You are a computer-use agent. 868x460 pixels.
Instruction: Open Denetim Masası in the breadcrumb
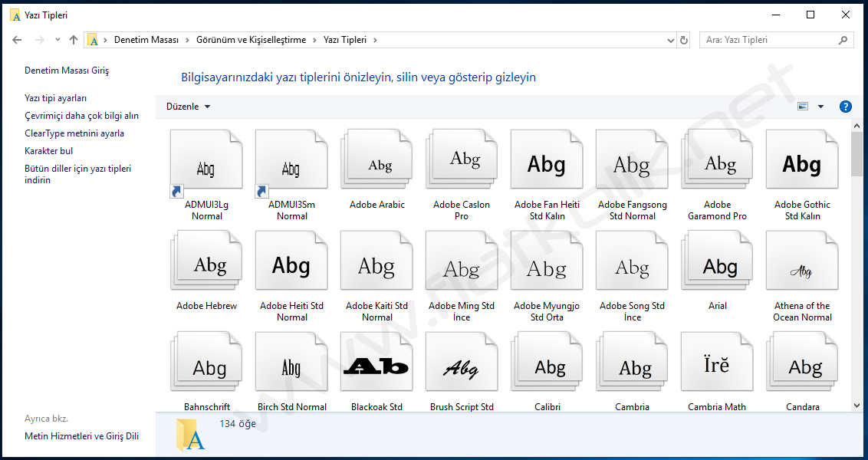[x=146, y=40]
